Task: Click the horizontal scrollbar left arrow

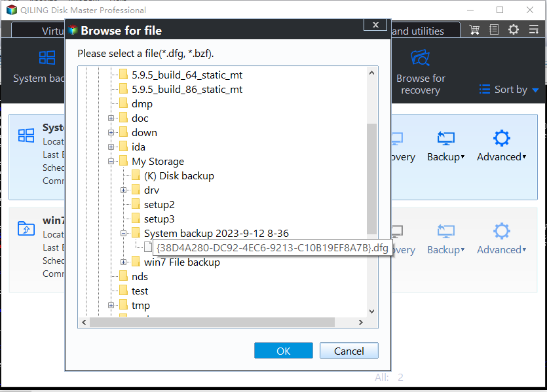Action: point(84,323)
